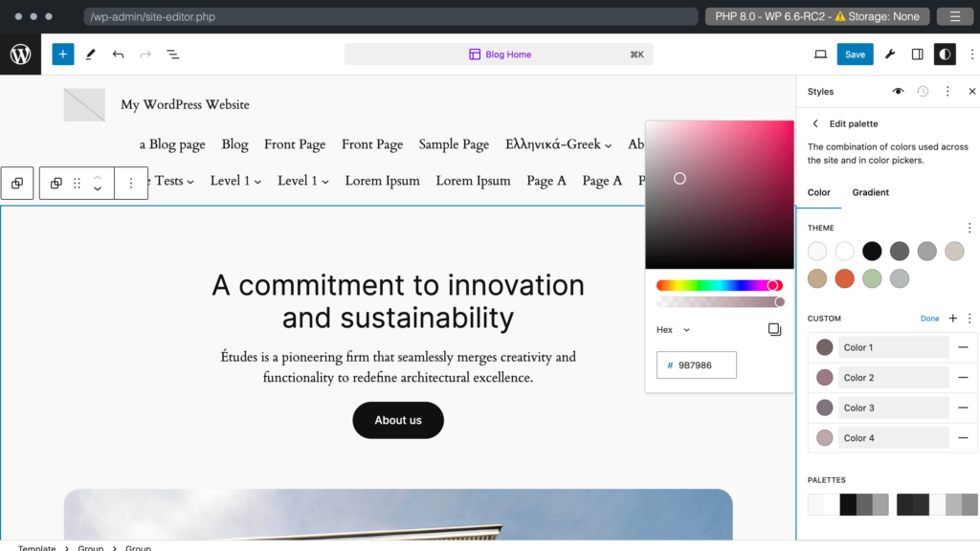This screenshot has height=551, width=980.
Task: Open style Revisions history icon
Action: pyautogui.click(x=923, y=91)
